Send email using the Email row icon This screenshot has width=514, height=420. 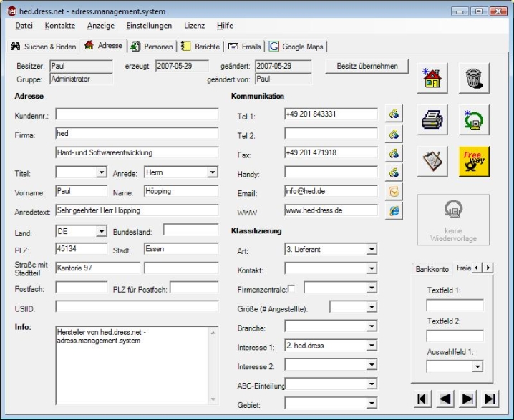pyautogui.click(x=393, y=192)
